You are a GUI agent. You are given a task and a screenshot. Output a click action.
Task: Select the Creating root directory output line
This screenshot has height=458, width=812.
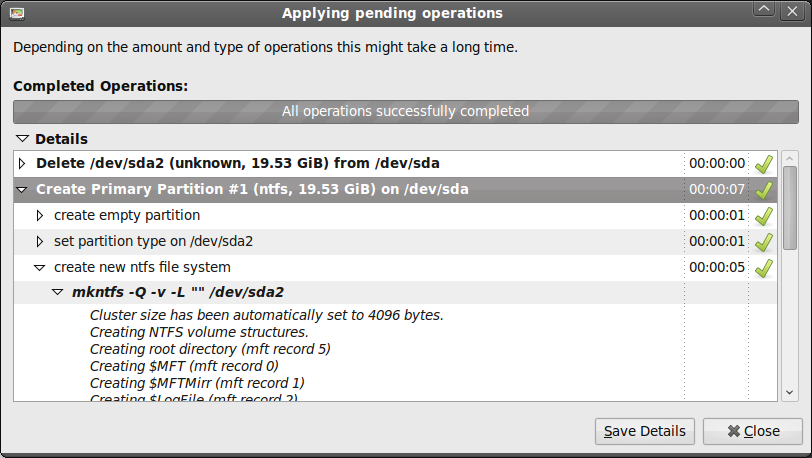click(210, 349)
